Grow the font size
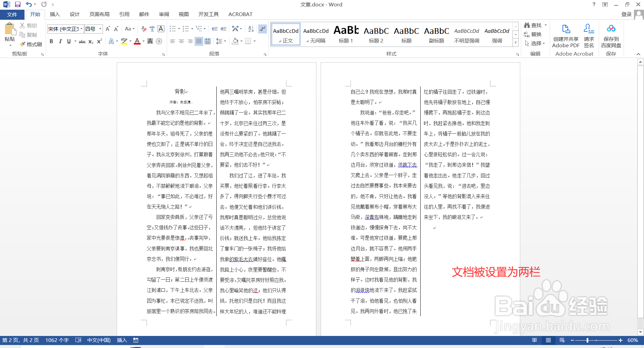Screen dimensions: 644x348 pyautogui.click(x=108, y=29)
